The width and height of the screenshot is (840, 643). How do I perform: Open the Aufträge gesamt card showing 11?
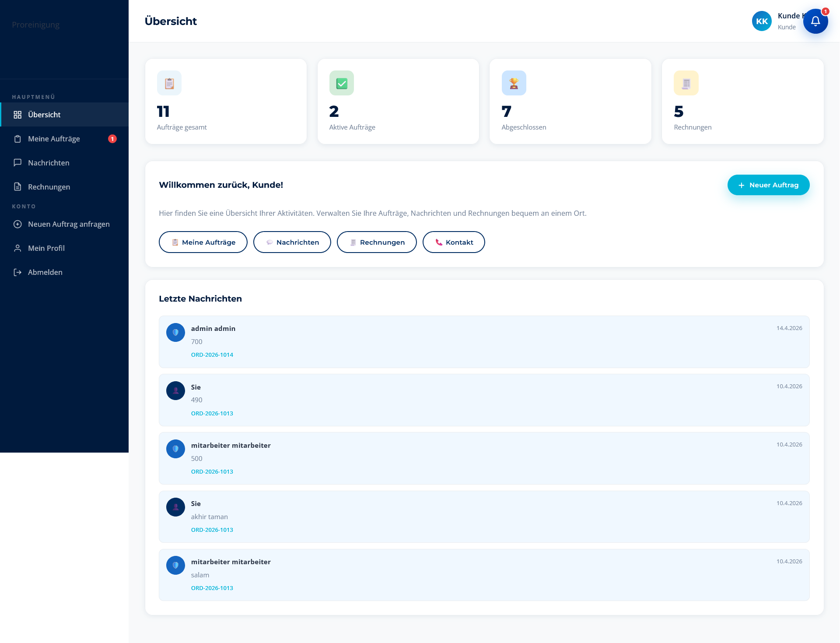click(x=226, y=101)
